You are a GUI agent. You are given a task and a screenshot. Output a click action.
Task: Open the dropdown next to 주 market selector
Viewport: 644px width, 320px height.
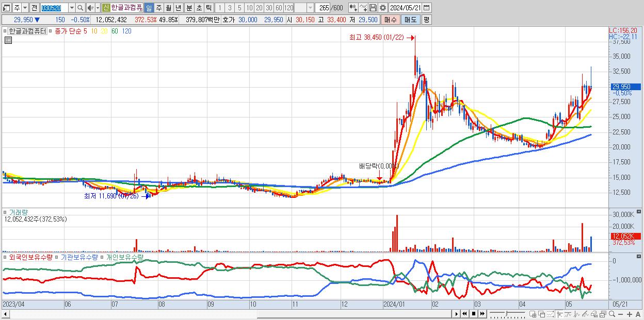tap(25, 8)
